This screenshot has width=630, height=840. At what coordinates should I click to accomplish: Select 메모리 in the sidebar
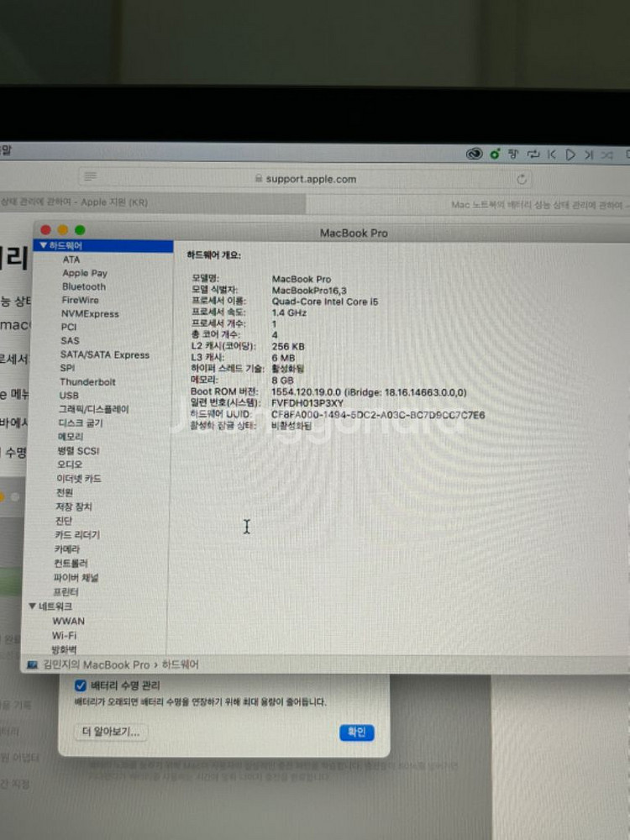click(71, 437)
